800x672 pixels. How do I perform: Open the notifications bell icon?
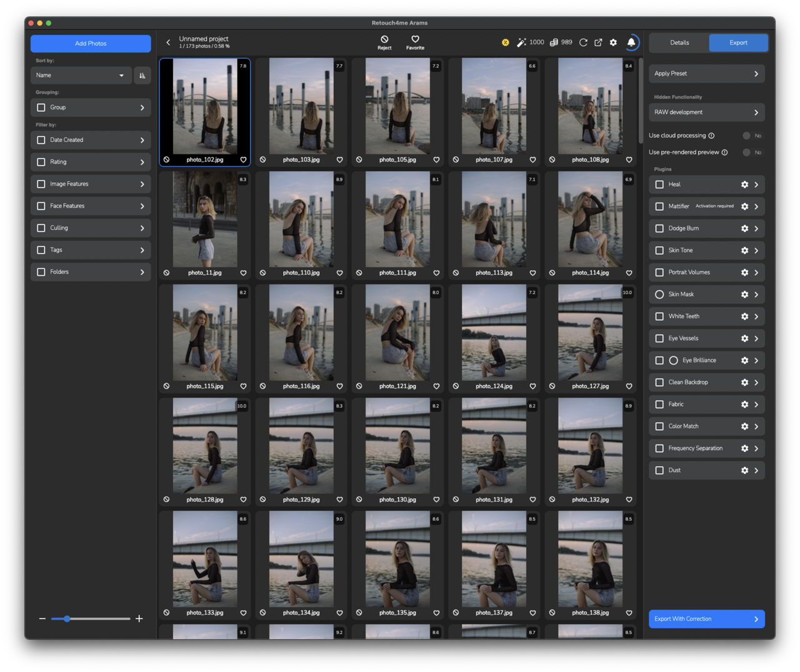click(x=631, y=43)
